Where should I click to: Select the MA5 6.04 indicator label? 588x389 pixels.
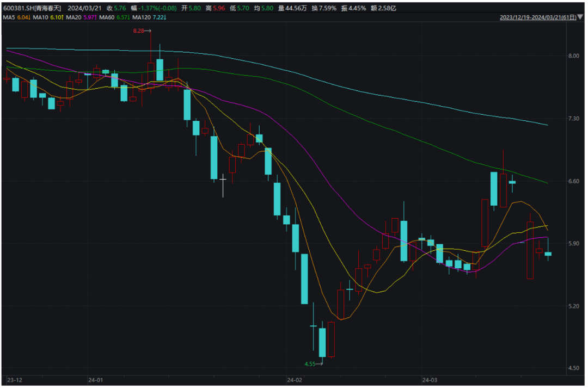click(16, 17)
